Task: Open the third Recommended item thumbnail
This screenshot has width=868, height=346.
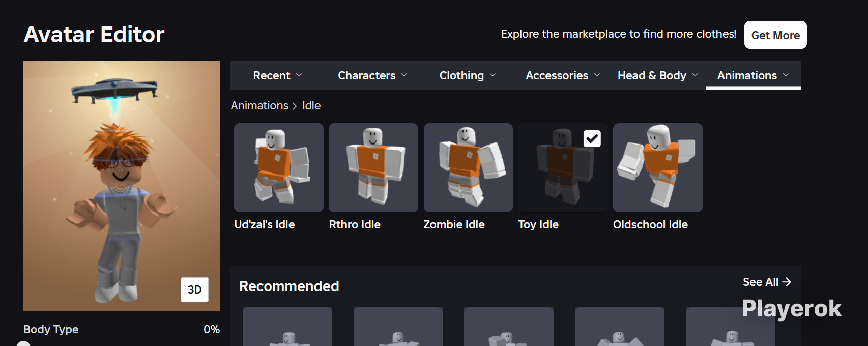Action: pyautogui.click(x=509, y=327)
